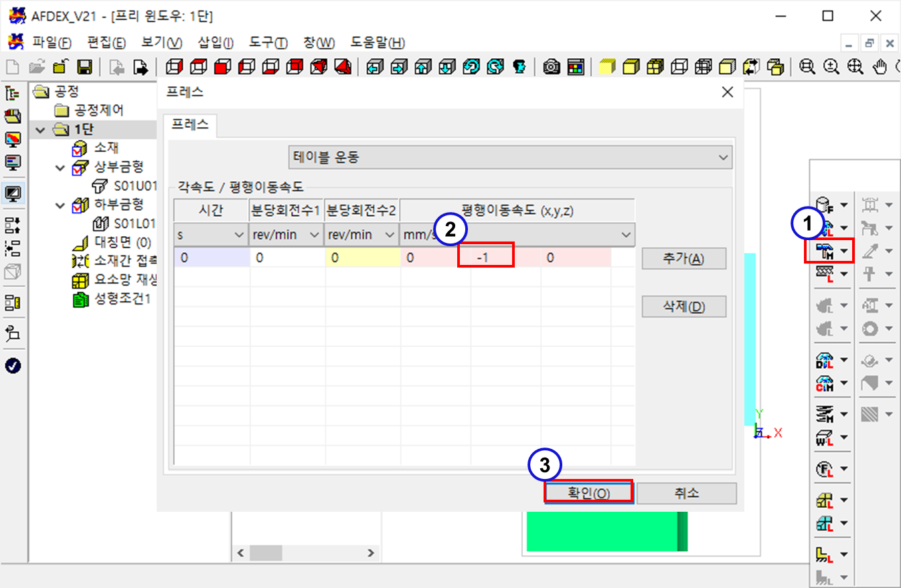This screenshot has width=901, height=588.
Task: Click the blue checkmark icon in left sidebar
Action: (13, 365)
